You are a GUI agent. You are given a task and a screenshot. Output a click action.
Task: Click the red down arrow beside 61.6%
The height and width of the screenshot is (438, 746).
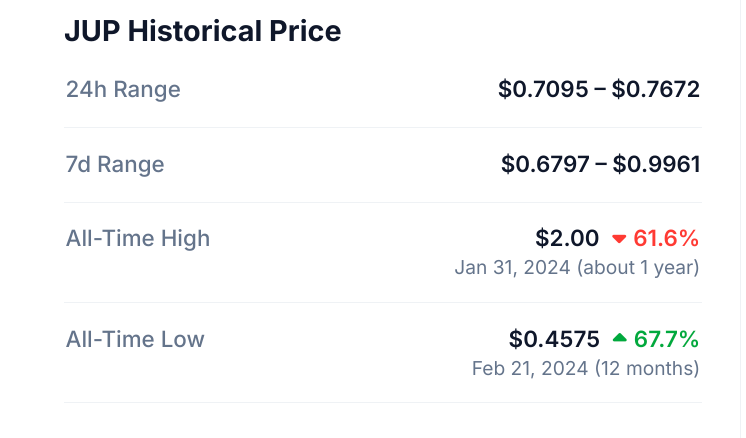click(x=618, y=239)
